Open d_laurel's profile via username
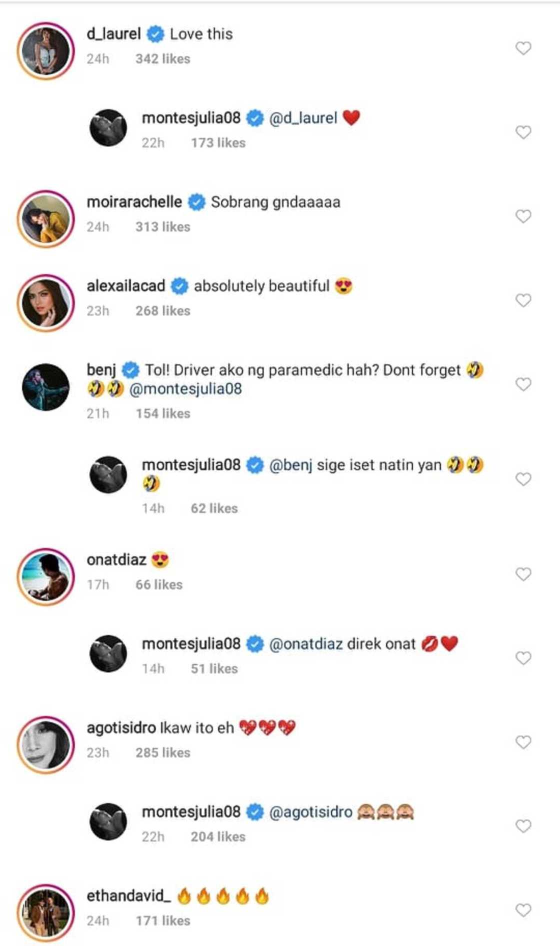This screenshot has height=946, width=560. [x=113, y=34]
